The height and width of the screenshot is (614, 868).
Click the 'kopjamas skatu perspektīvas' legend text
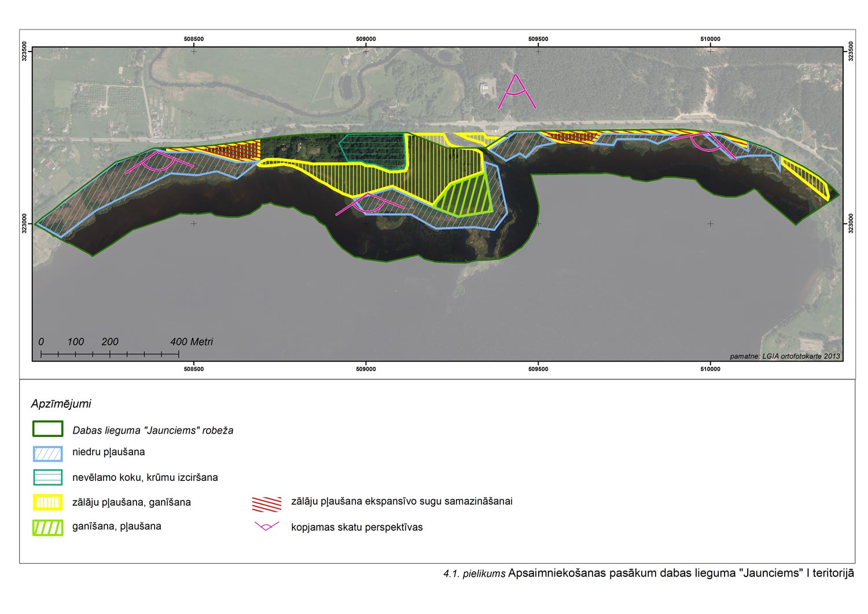(x=356, y=527)
